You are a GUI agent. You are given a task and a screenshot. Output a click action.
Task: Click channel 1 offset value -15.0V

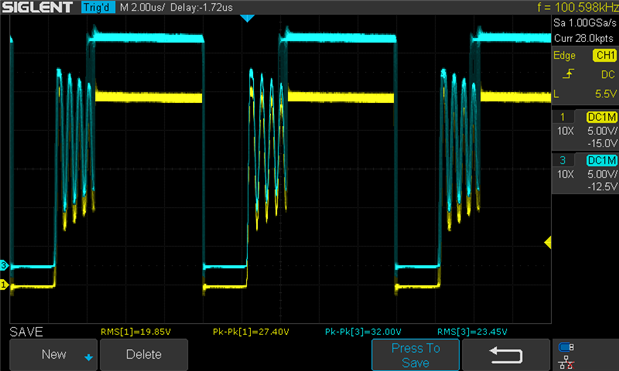click(x=602, y=143)
